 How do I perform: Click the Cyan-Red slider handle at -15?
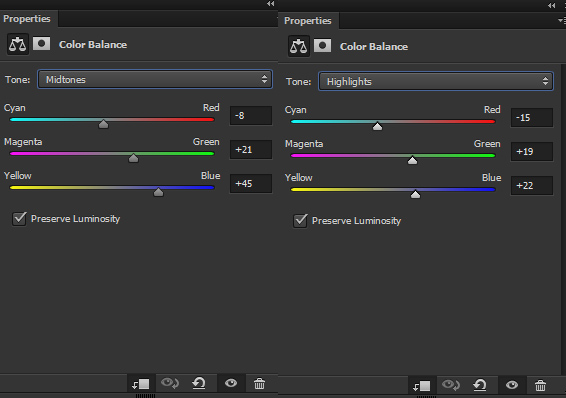point(377,126)
